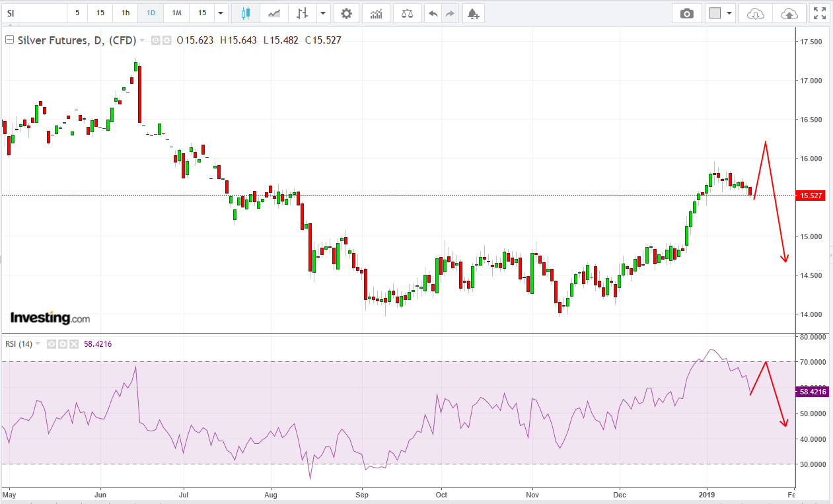Toggle Silver Futures series visibility eye

click(156, 40)
